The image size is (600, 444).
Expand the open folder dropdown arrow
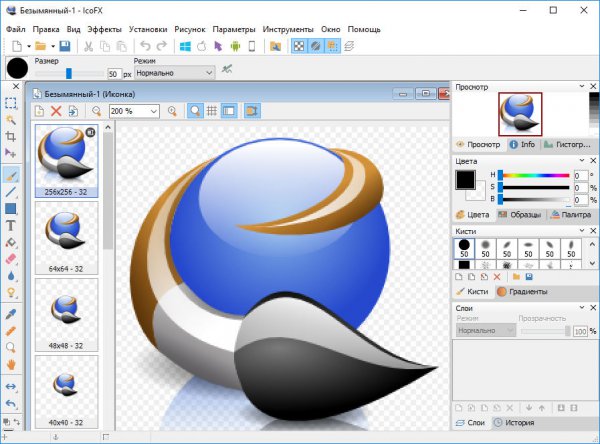click(53, 47)
